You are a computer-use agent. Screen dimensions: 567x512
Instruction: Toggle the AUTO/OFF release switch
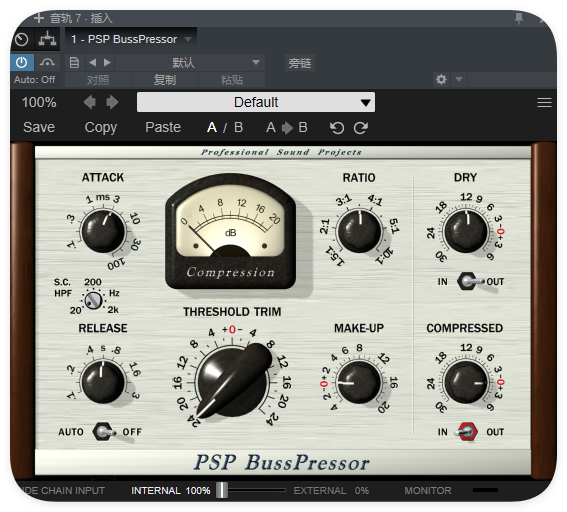point(103,431)
